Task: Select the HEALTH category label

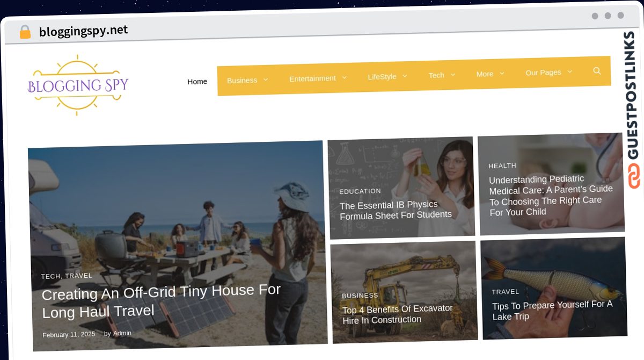Action: click(x=502, y=165)
